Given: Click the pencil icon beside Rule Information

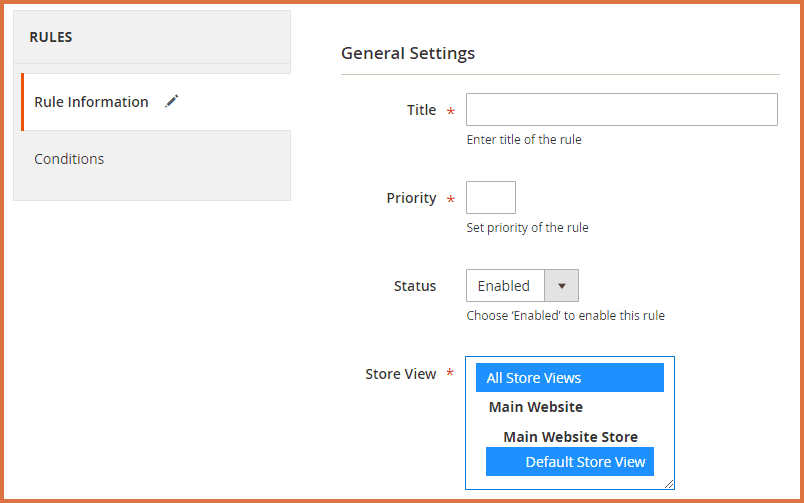Looking at the screenshot, I should 172,101.
